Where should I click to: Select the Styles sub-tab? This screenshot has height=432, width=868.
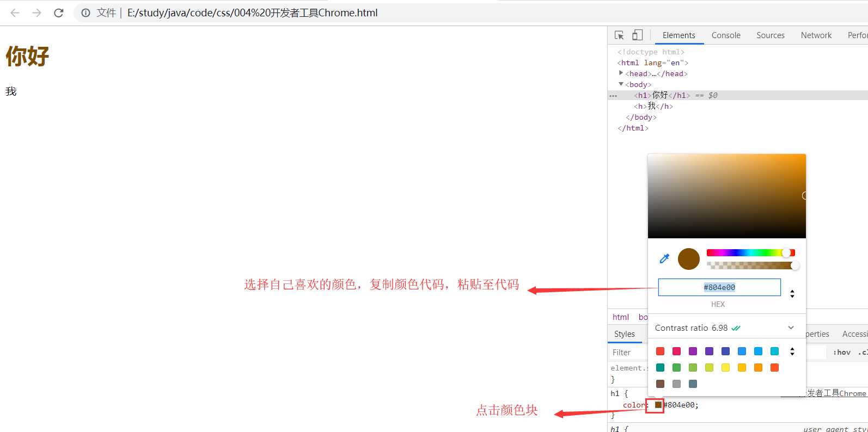coord(625,334)
